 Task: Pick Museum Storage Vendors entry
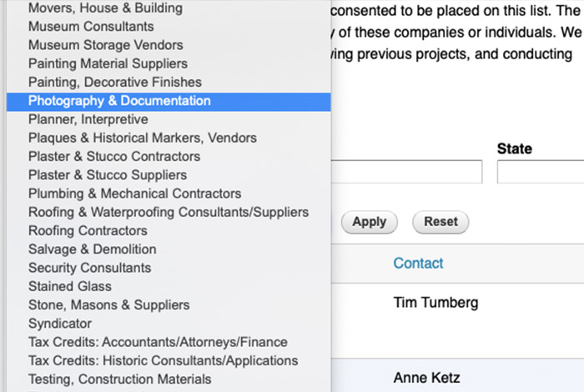click(x=105, y=45)
